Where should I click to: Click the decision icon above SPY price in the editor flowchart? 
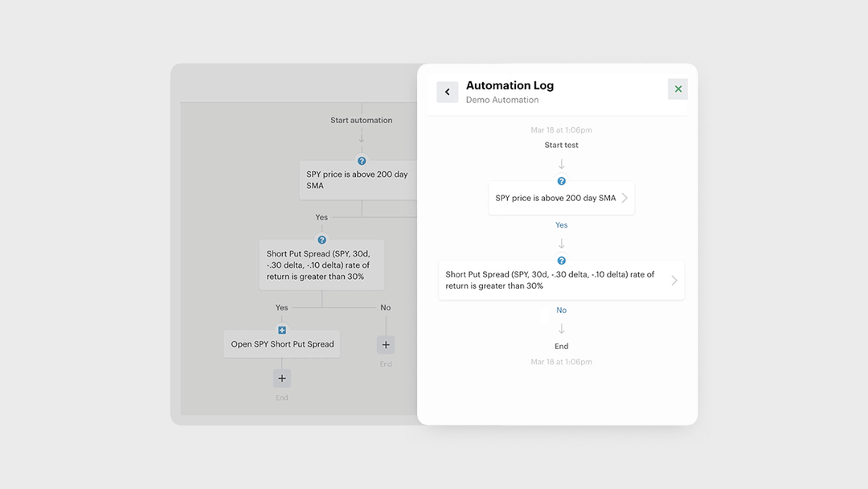(362, 161)
